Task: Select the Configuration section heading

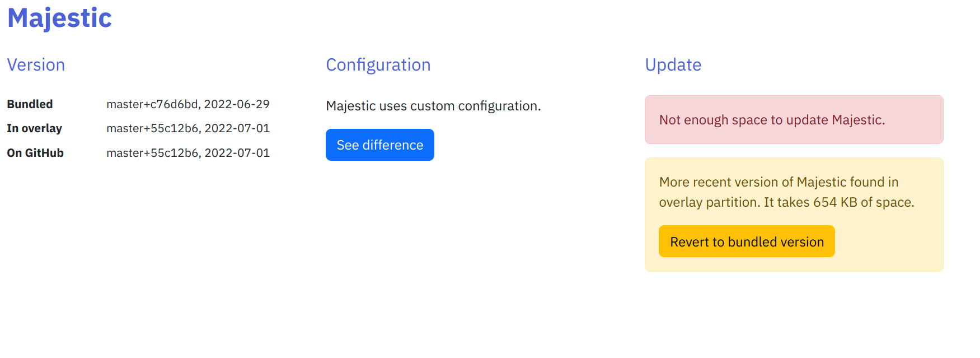Action: tap(378, 64)
